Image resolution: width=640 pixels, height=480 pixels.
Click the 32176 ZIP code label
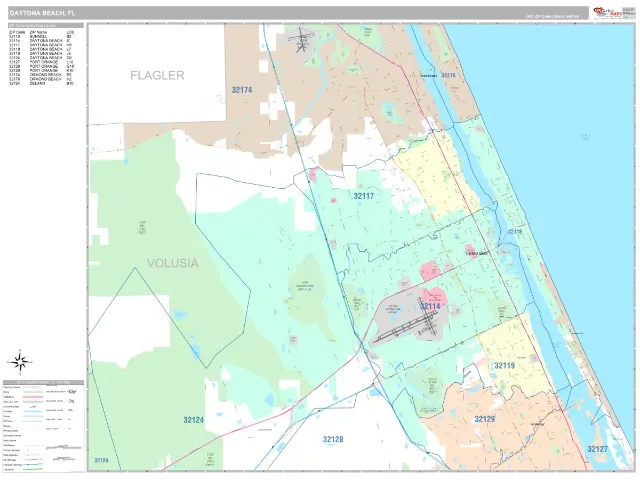[448, 76]
